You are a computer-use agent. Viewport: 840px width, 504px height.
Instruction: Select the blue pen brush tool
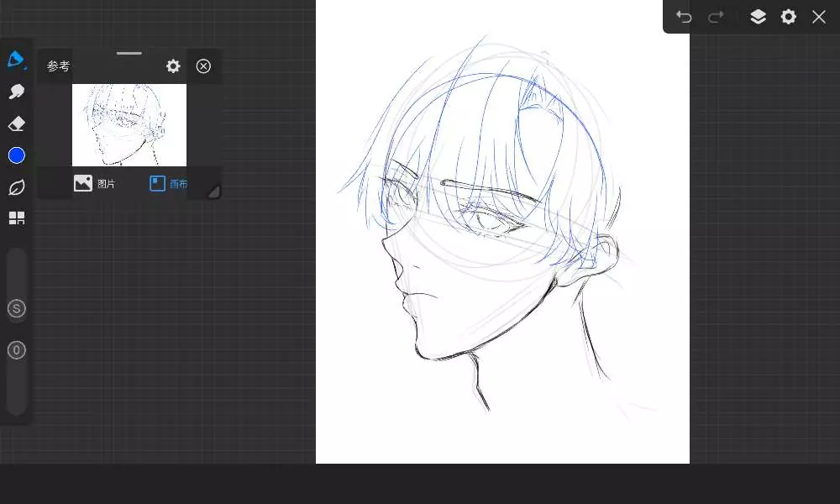16,60
